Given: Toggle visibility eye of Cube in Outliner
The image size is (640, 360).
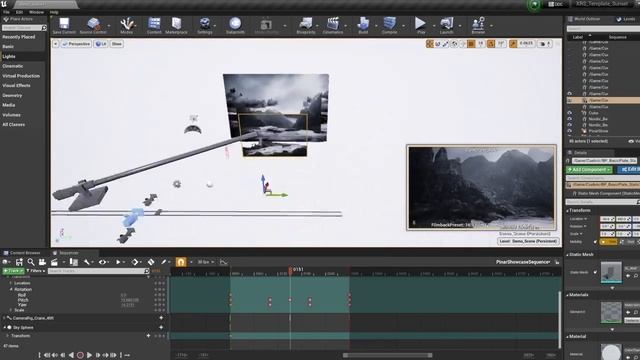Looking at the screenshot, I should coord(569,113).
